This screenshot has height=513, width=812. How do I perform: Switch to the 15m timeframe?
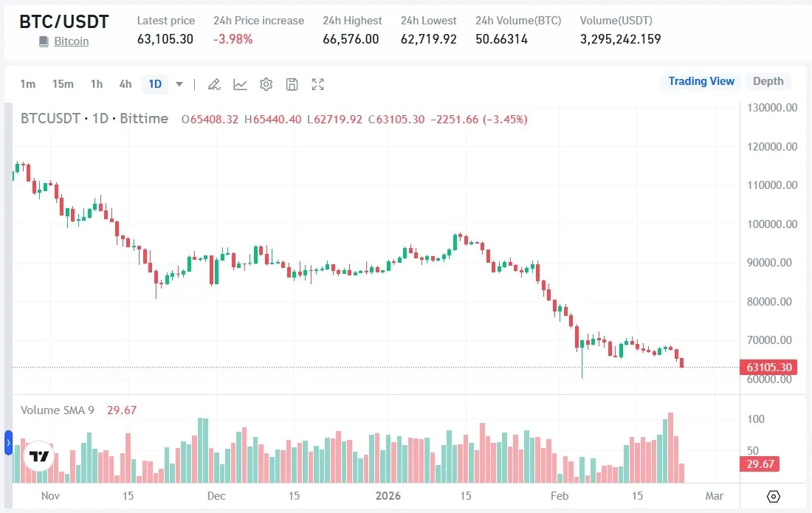63,84
